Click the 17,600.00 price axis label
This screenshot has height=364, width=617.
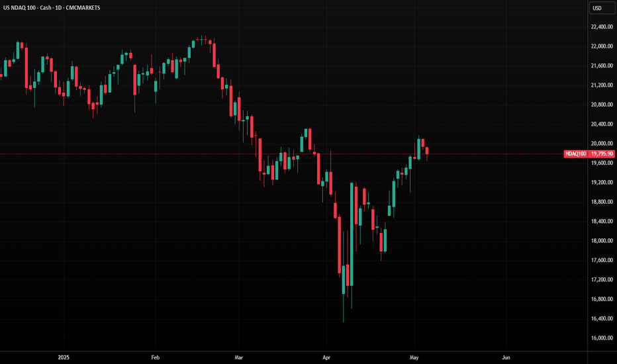[602, 260]
